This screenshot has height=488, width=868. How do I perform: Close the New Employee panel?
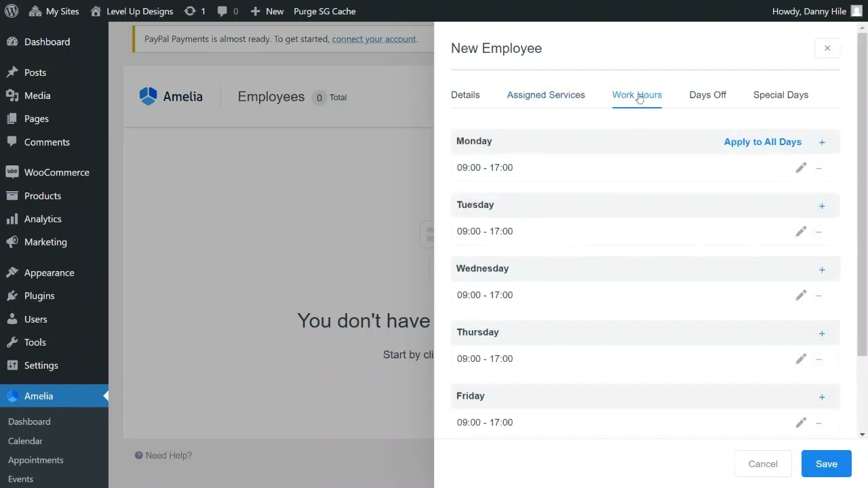tap(827, 48)
